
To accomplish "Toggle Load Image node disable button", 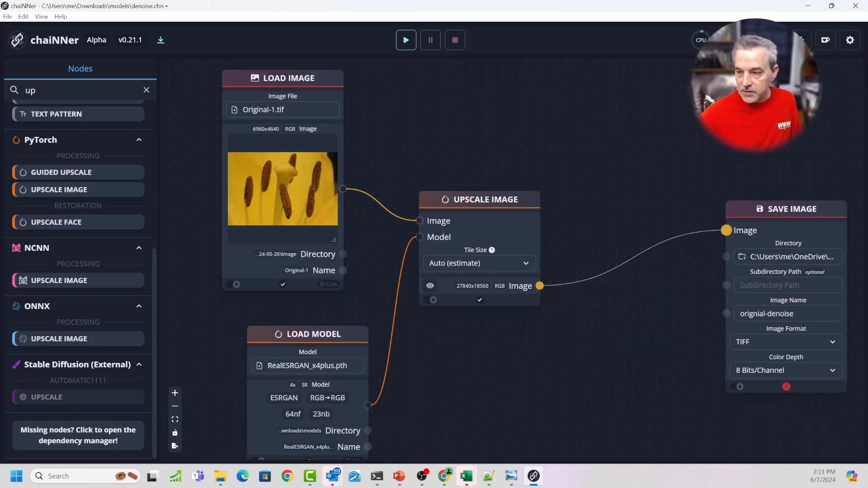I will tap(236, 284).
